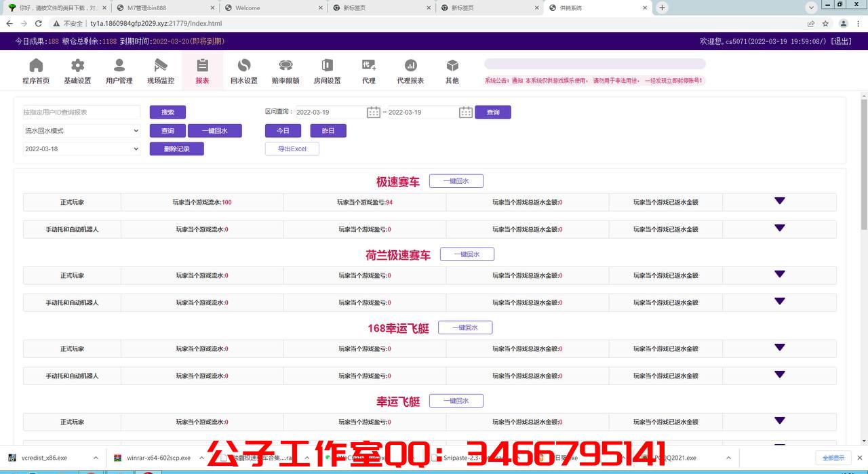Reload the browser page
The height and width of the screenshot is (474, 868).
pos(39,23)
